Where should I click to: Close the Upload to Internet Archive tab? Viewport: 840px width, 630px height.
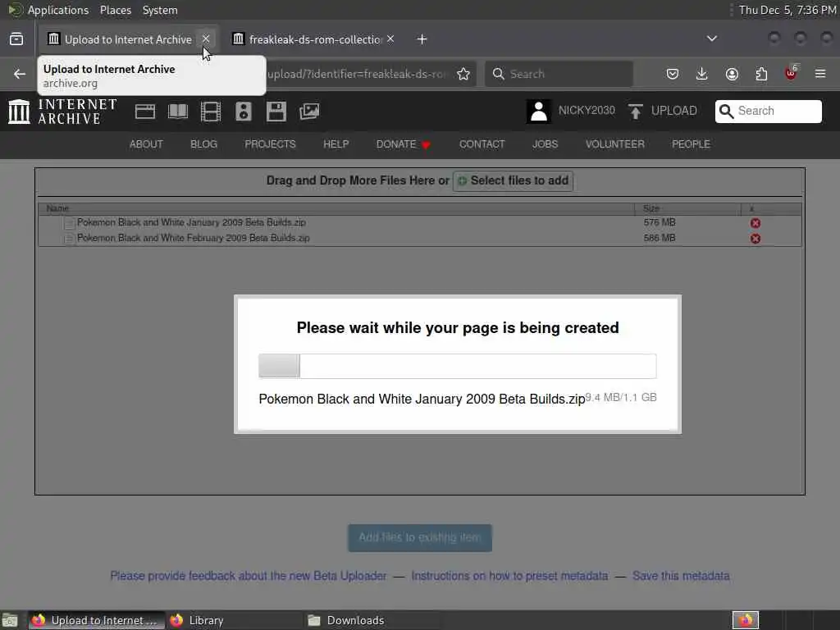[206, 39]
